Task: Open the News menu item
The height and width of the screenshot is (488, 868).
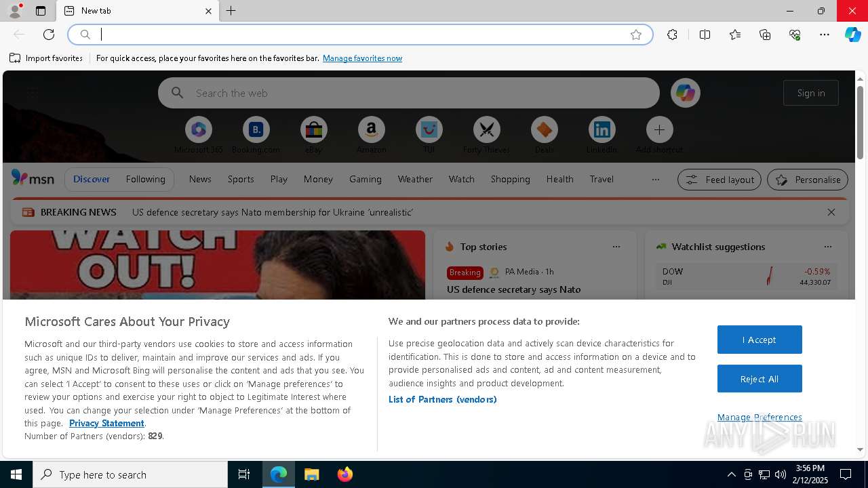Action: tap(200, 179)
